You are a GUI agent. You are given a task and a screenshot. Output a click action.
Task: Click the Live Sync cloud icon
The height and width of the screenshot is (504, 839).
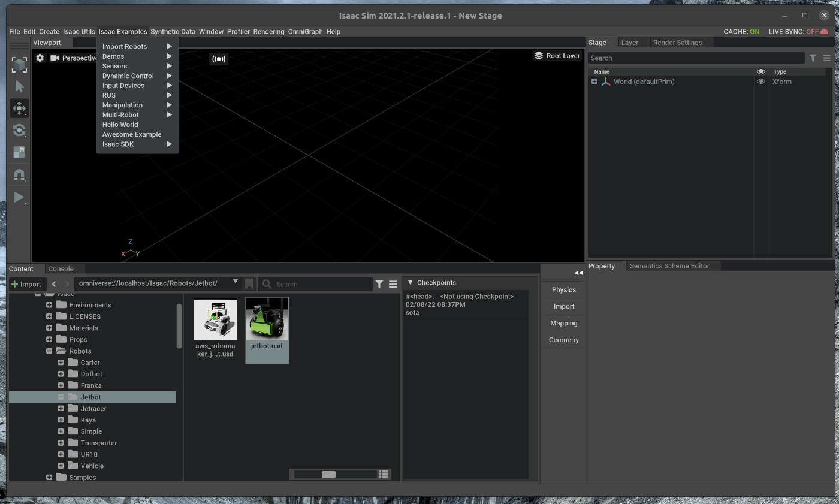(825, 32)
